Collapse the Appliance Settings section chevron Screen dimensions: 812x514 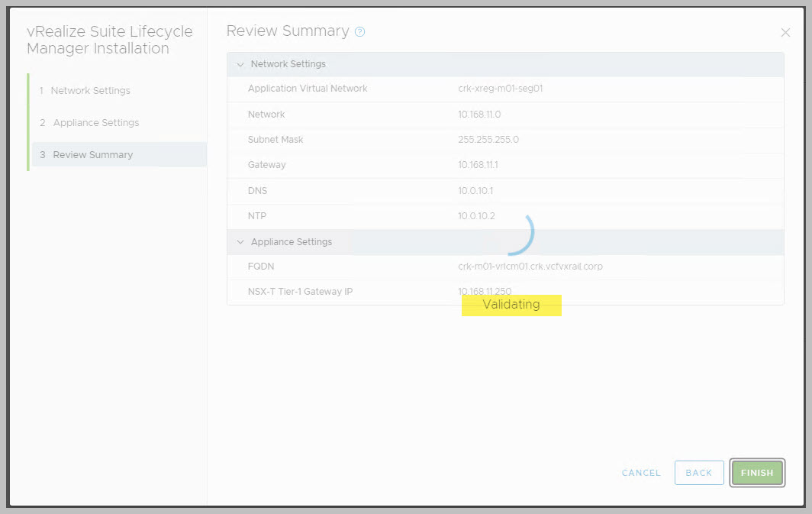click(x=240, y=242)
